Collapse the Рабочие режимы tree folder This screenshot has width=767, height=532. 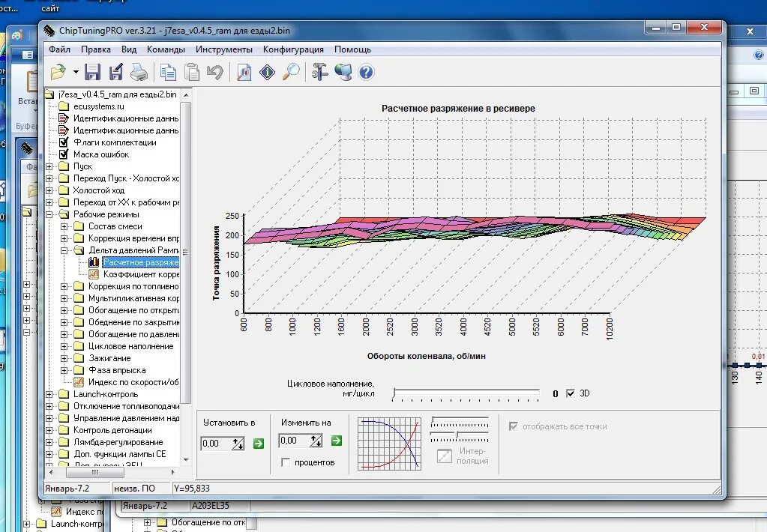[x=49, y=214]
